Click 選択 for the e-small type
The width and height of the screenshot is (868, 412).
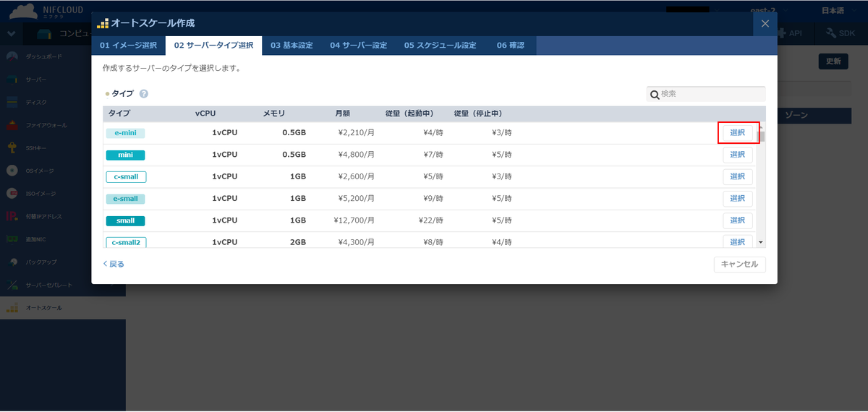click(x=738, y=198)
